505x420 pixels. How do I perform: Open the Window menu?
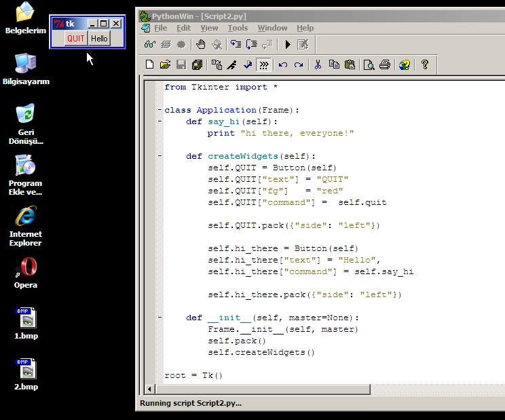pyautogui.click(x=272, y=28)
